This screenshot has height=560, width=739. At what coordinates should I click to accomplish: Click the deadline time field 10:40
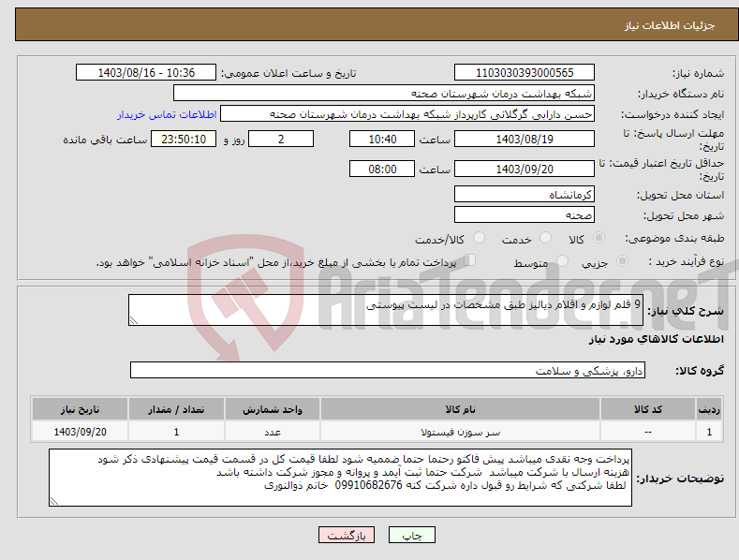coord(382,139)
